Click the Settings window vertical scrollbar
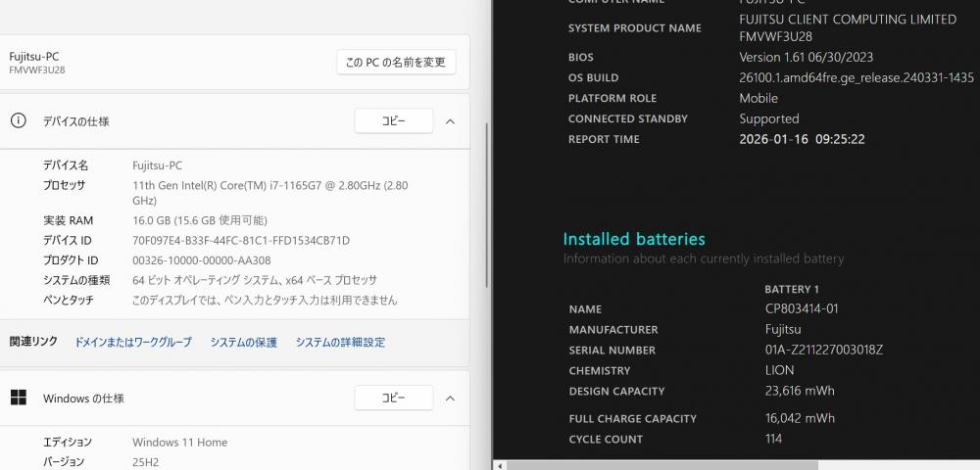This screenshot has width=980, height=470. point(487,205)
